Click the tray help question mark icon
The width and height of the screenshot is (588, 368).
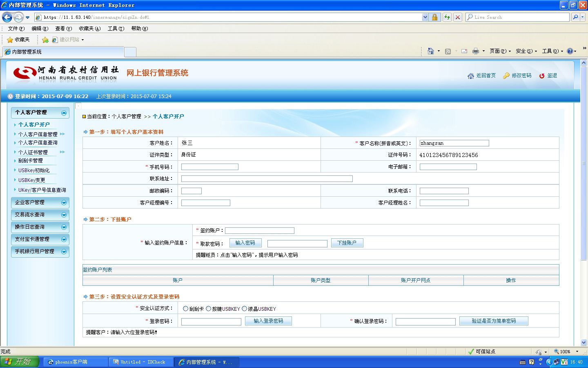(x=531, y=362)
